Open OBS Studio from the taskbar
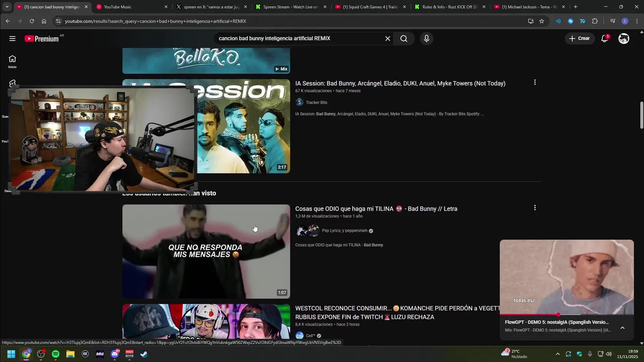Screen dimensions: 644x362 point(41,354)
